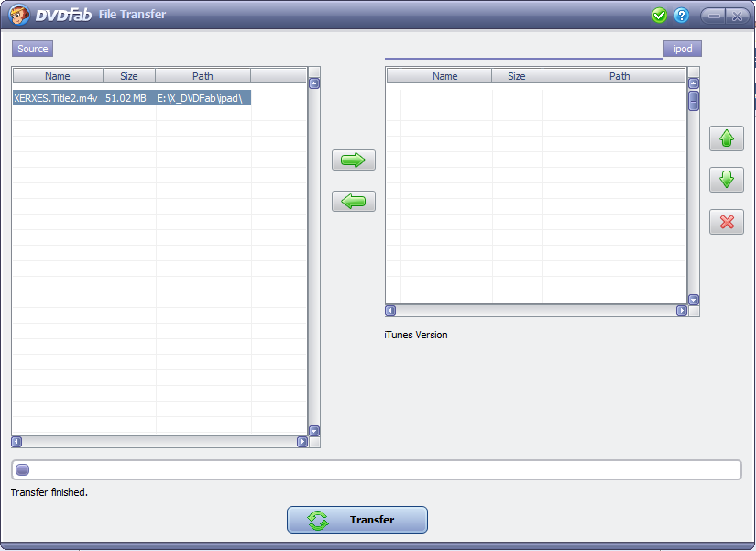Sort source list by Size column header
756x551 pixels.
coord(129,76)
